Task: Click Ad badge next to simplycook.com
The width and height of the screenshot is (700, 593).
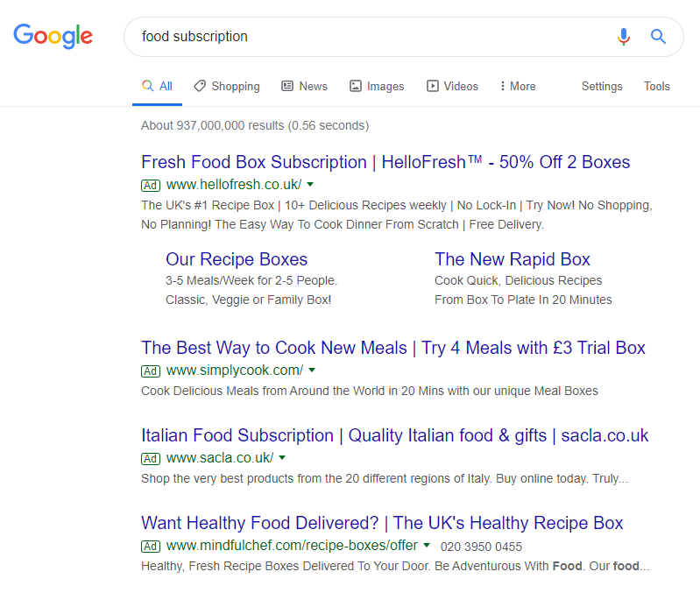Action: tap(151, 371)
